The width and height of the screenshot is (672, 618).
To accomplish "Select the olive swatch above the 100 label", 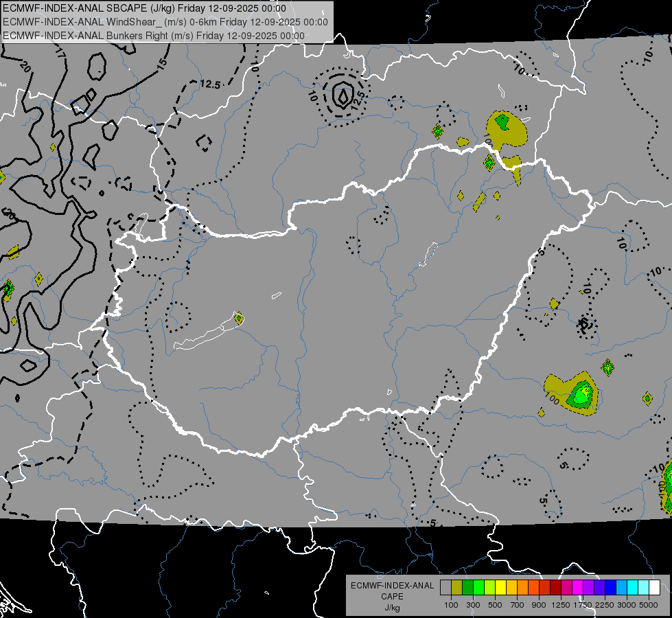I will click(x=457, y=587).
